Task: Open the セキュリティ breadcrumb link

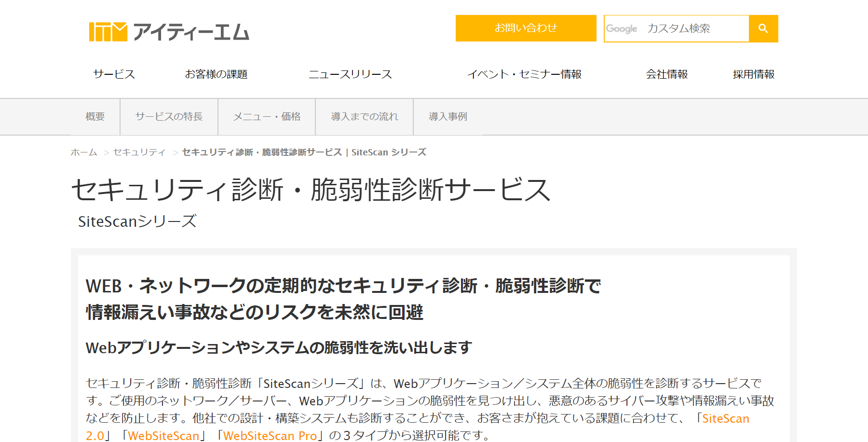Action: 138,152
